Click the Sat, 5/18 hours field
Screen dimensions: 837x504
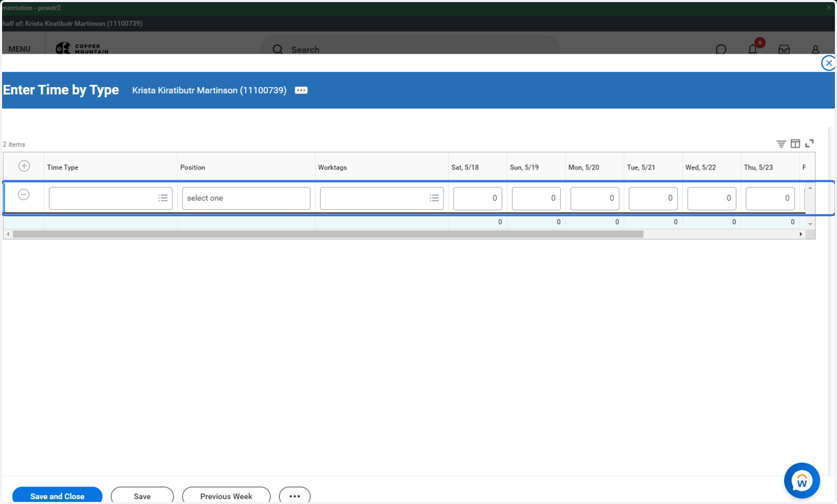pos(478,198)
